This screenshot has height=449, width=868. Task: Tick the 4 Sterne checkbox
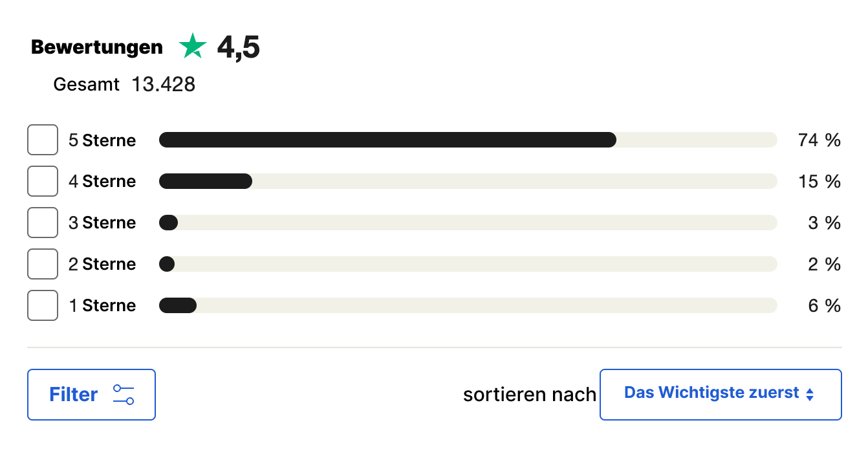[43, 181]
